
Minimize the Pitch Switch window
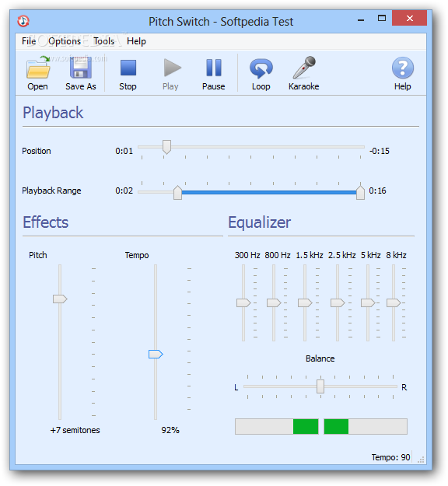[x=361, y=20]
